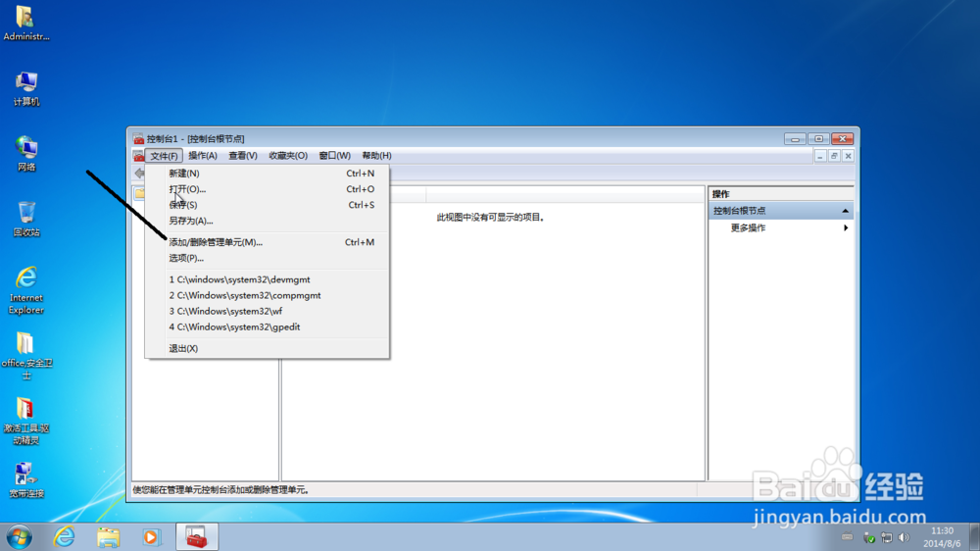Collapse the 控制台根节点 actions section

(845, 211)
